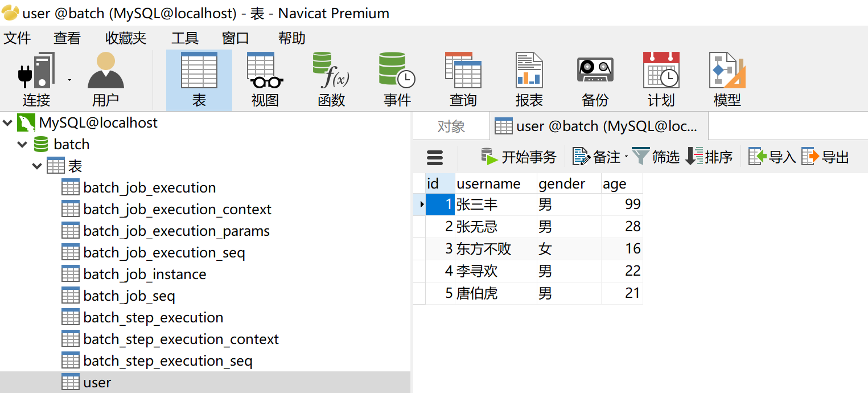This screenshot has height=393, width=868.
Task: Open the 工具 (Tools) menu
Action: [x=185, y=38]
